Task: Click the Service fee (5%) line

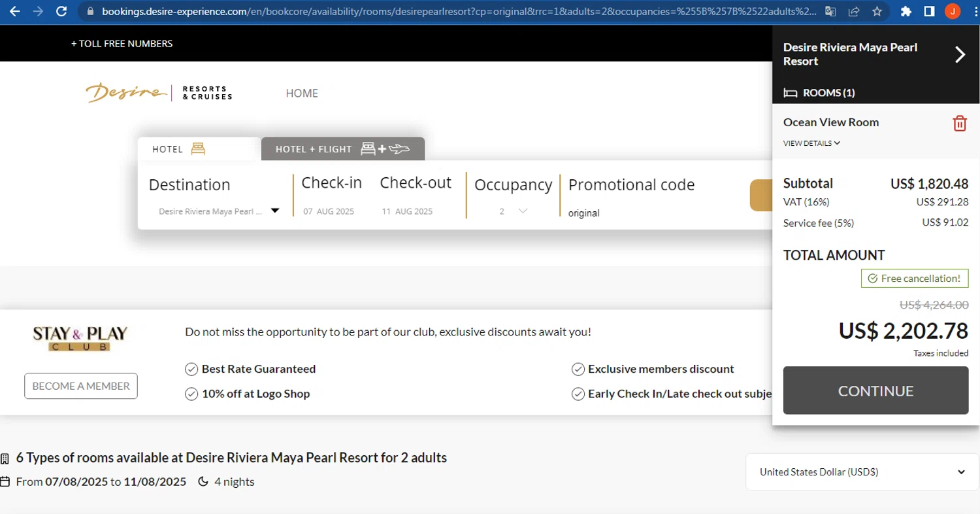Action: (x=875, y=223)
